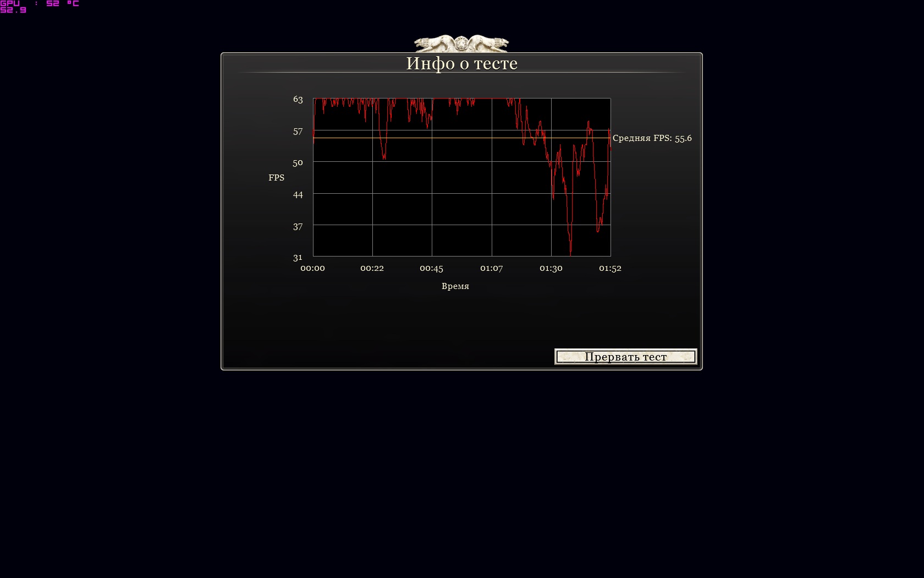The image size is (924, 578).
Task: Click the 31 value on FPS axis
Action: (x=298, y=258)
